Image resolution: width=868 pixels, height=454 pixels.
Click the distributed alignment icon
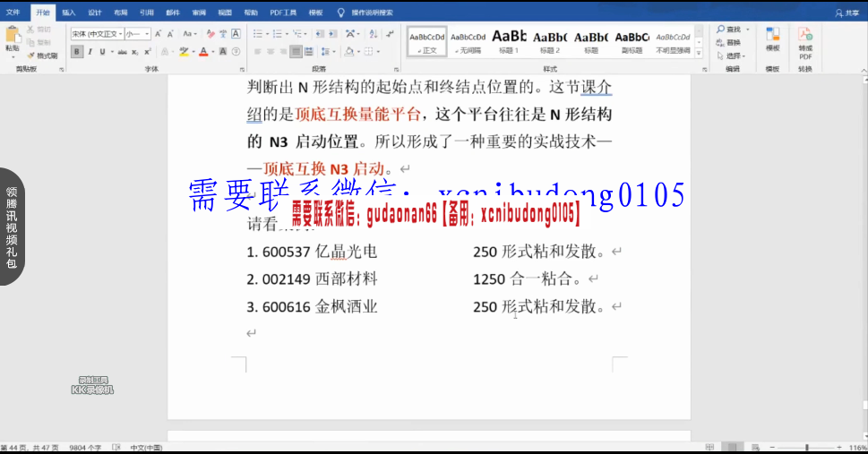[x=309, y=52]
